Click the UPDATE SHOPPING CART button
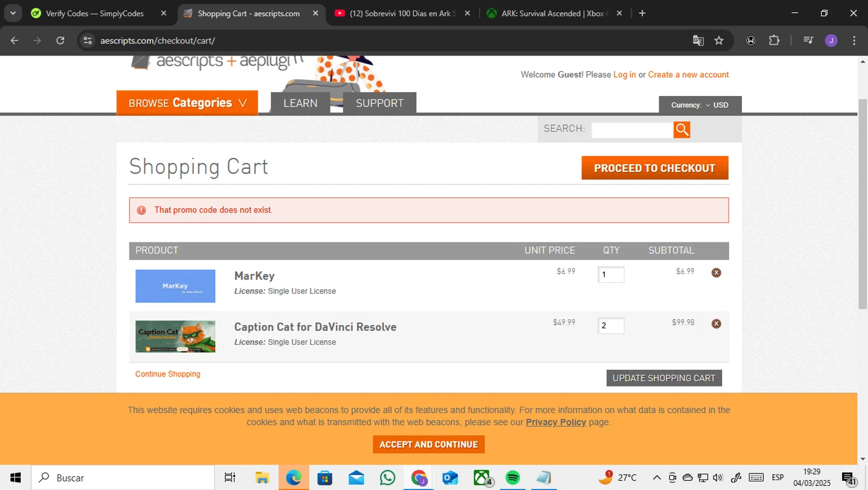Screen dimensions: 868x490 [x=664, y=378]
